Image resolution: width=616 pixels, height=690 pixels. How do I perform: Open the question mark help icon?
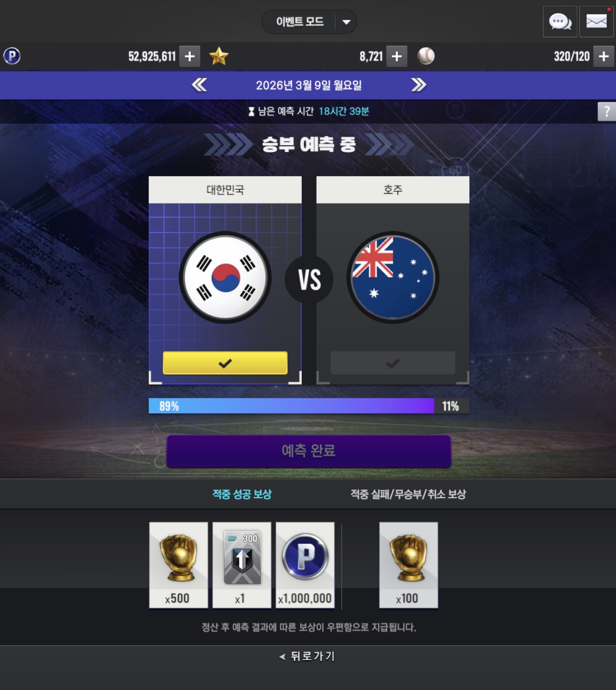click(607, 111)
